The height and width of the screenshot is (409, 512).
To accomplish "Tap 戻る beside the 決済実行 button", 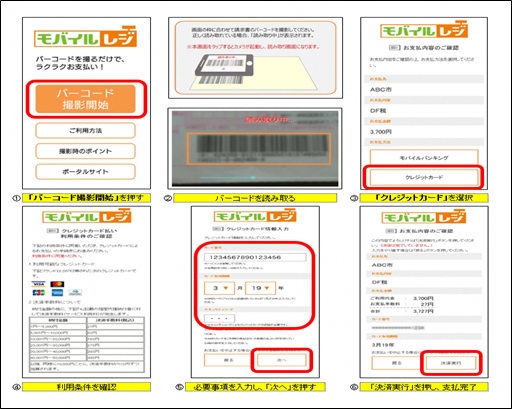I will click(x=397, y=363).
